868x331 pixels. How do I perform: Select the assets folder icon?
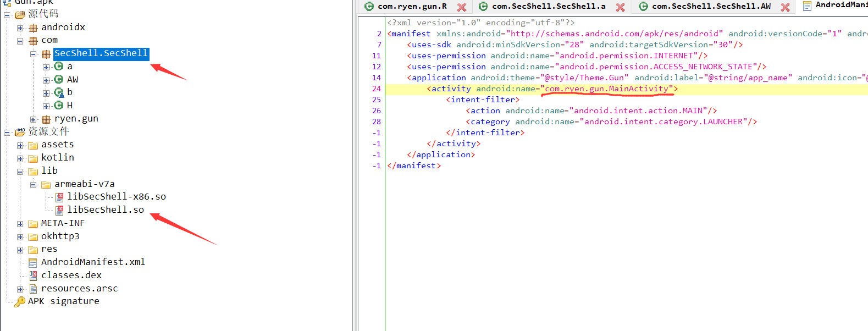click(x=33, y=145)
